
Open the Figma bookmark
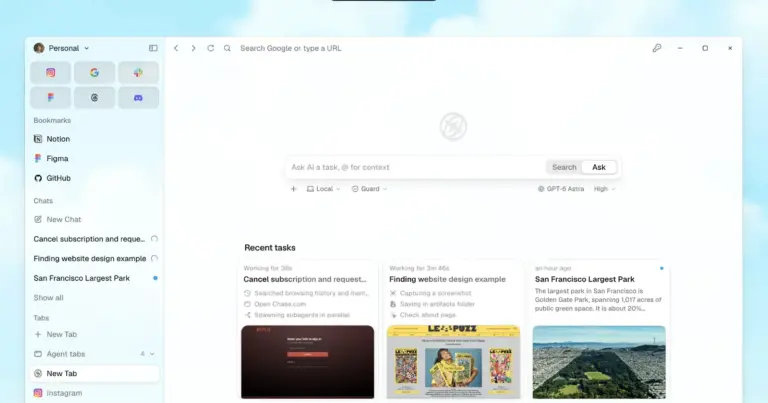click(95, 158)
